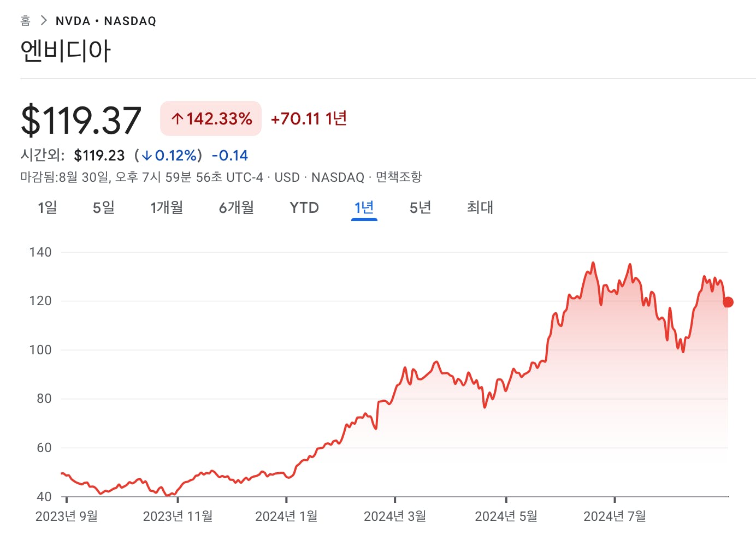Click the down arrow beside 0.12%
This screenshot has height=535, width=756.
[x=146, y=156]
